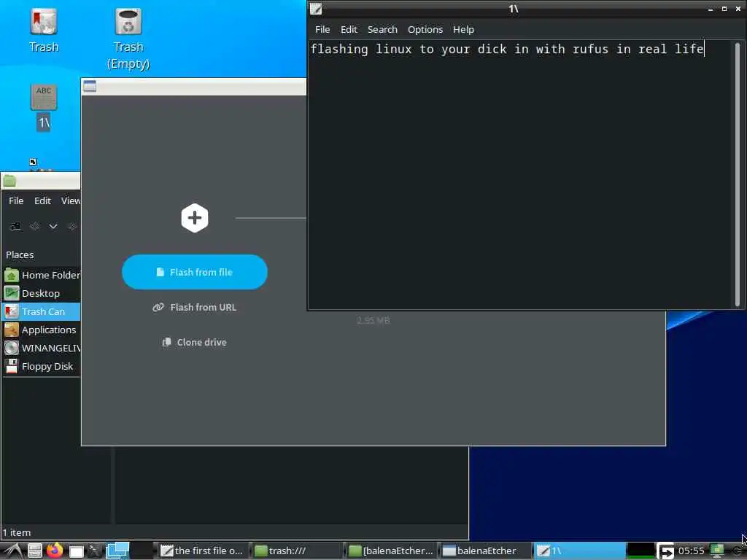Open File menu in the text editor
This screenshot has height=560, width=747.
coord(322,29)
